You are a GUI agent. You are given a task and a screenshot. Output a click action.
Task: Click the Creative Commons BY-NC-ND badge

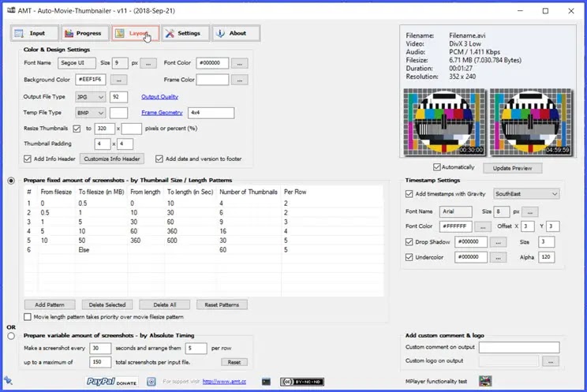[x=302, y=382]
